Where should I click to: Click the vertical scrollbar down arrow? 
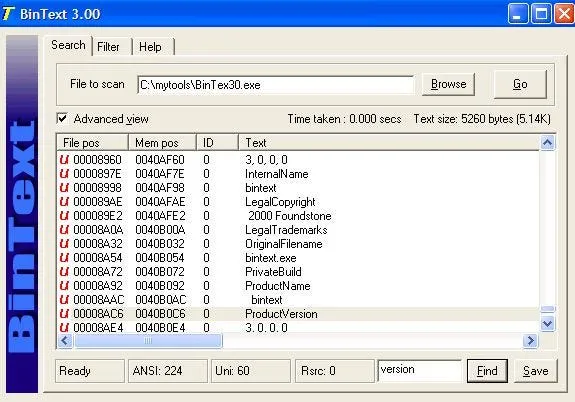pos(547,324)
